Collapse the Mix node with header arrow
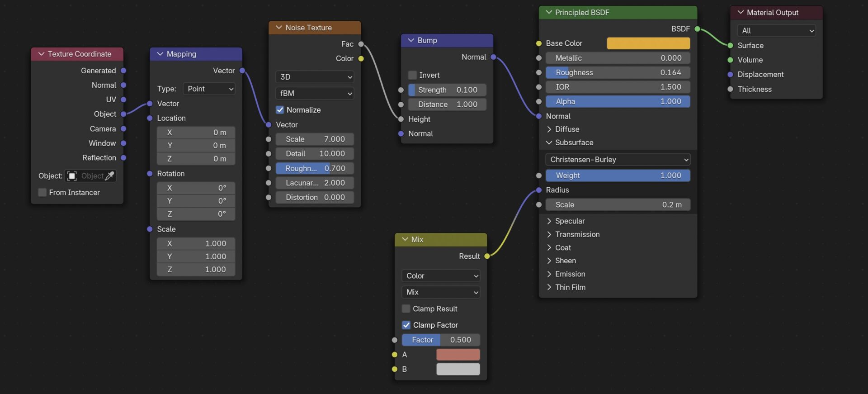Image resolution: width=868 pixels, height=394 pixels. click(405, 239)
